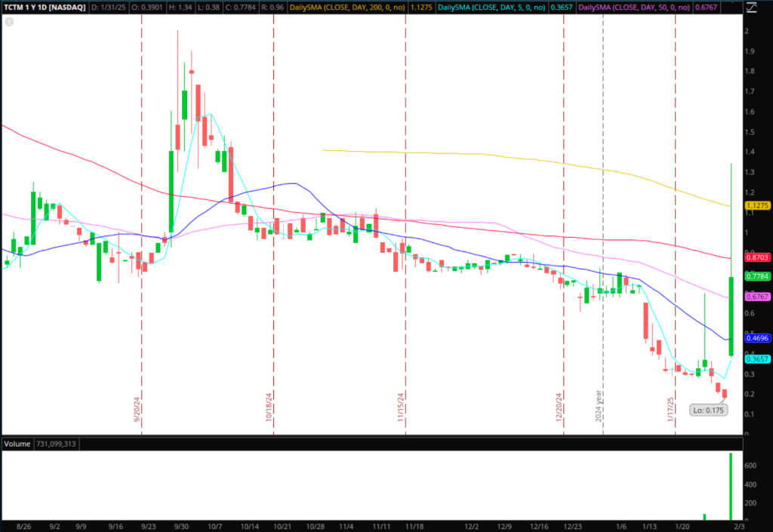Viewport: 773px width, 532px height.
Task: Click the green 0.7784 last price bubble on the axis
Action: coord(757,276)
